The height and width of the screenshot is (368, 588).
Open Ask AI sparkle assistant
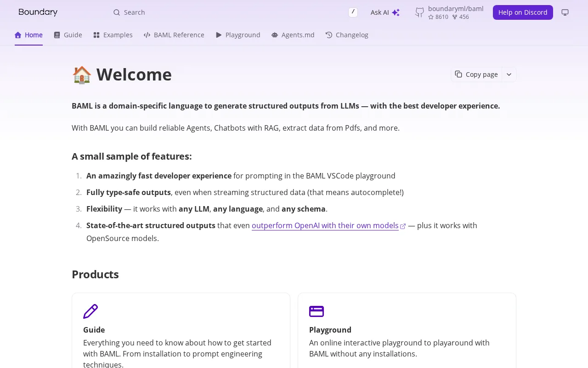tap(385, 12)
